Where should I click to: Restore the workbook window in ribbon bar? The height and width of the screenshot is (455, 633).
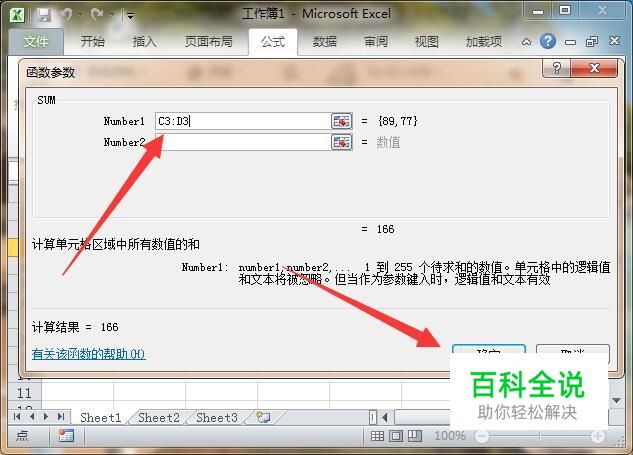pos(592,42)
